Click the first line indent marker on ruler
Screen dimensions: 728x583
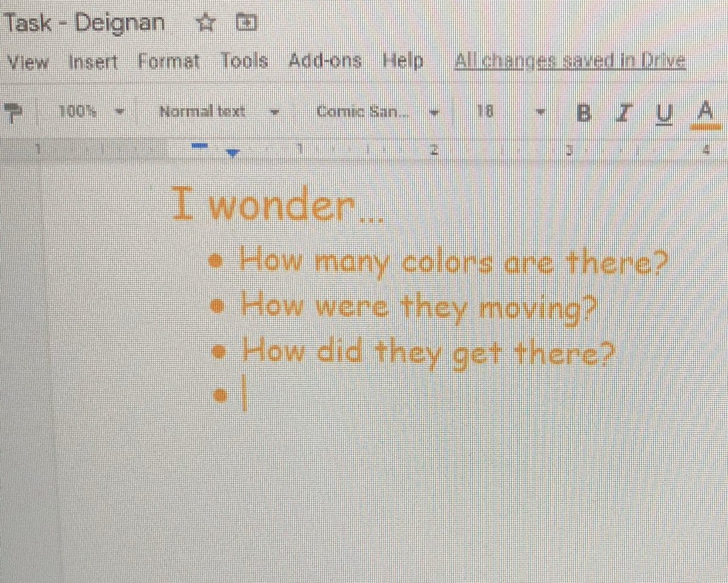pos(200,147)
